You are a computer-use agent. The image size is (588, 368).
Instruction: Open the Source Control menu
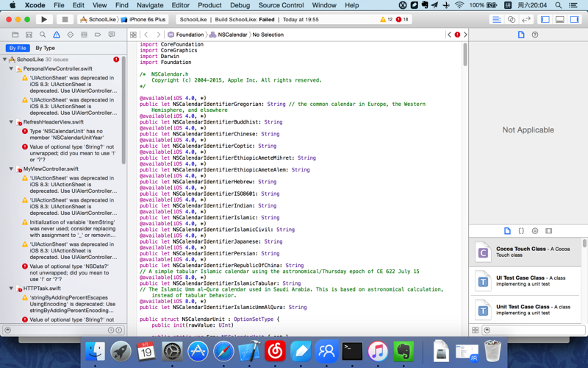click(281, 5)
